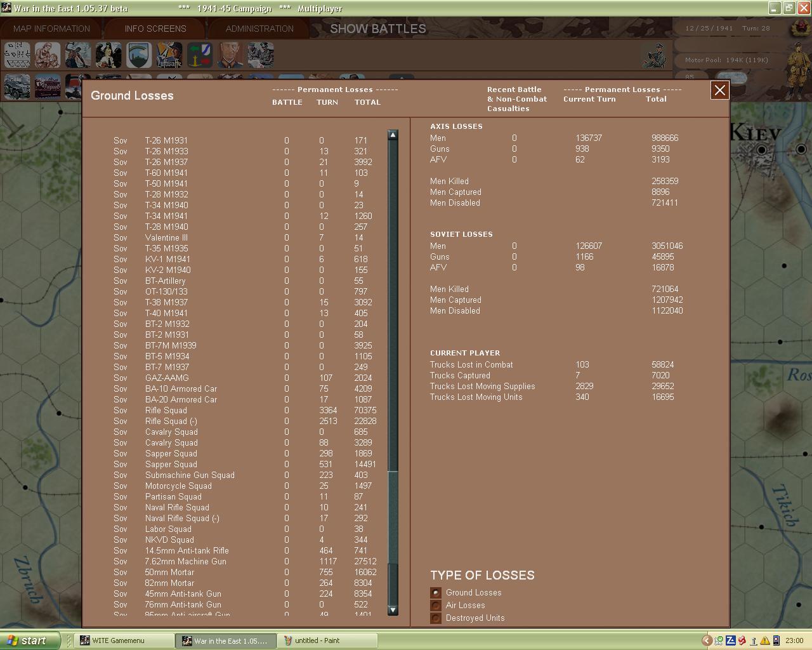The width and height of the screenshot is (812, 650).
Task: Click the Rifle Squad 70375 row
Action: (245, 411)
